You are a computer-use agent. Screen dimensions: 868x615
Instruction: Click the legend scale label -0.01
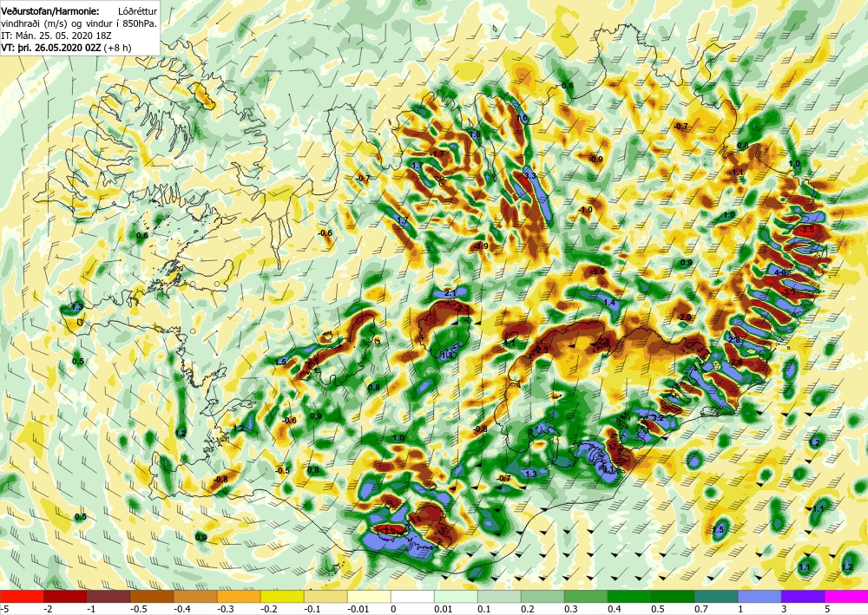[358, 609]
